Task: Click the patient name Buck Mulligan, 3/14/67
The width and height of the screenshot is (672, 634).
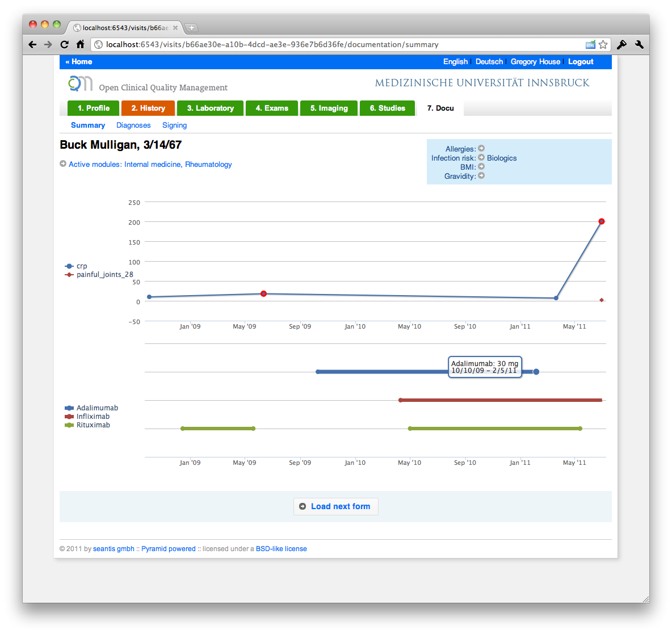Action: point(120,145)
